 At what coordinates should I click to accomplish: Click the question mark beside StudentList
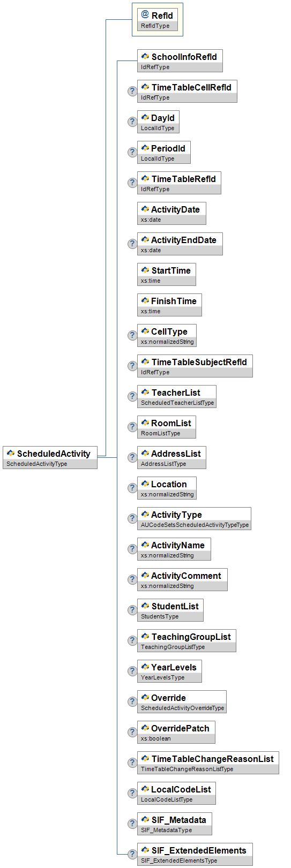pos(132,610)
